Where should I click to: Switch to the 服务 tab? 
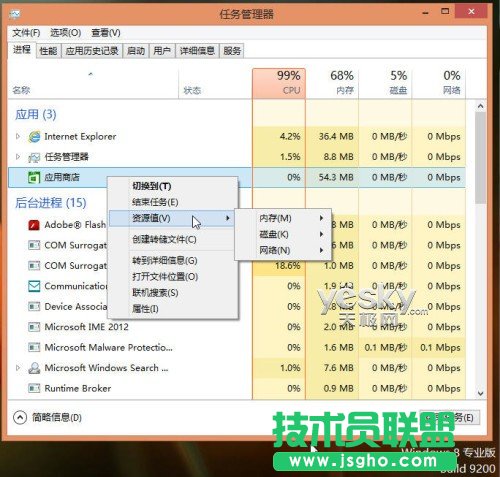click(232, 51)
